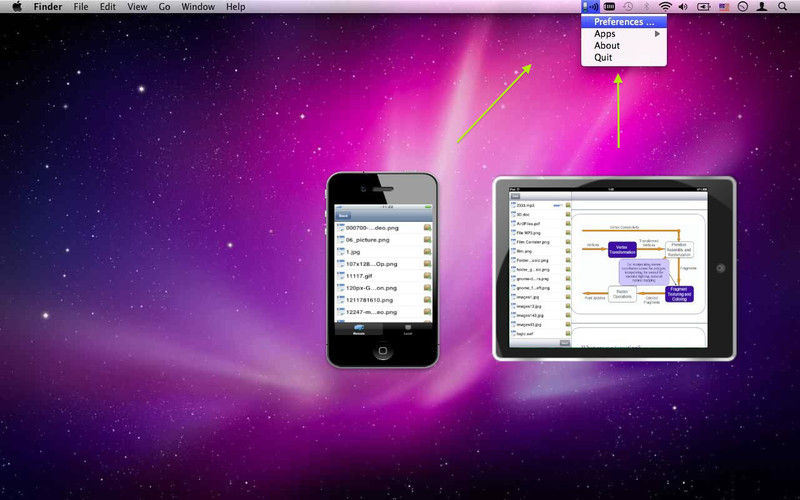Expand the Apps submenu arrow

(657, 34)
